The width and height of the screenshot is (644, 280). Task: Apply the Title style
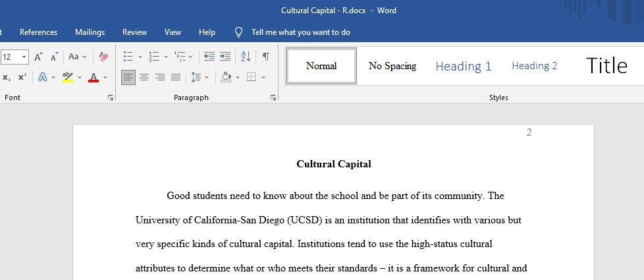click(x=606, y=66)
